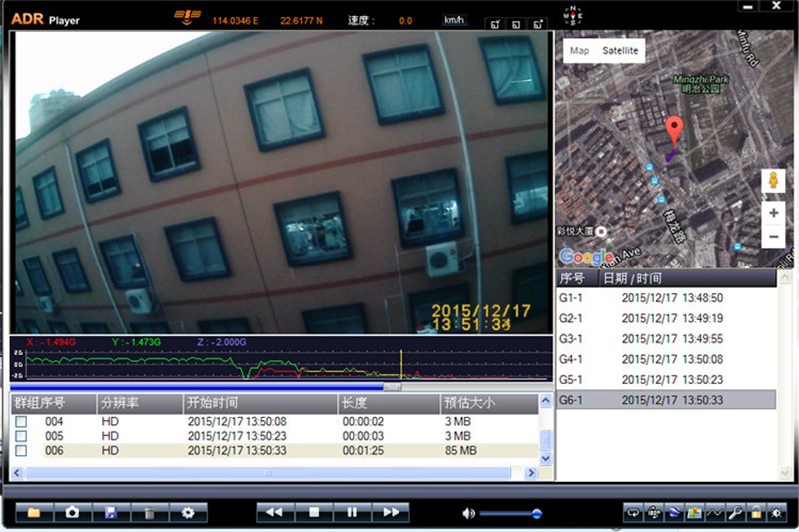799x532 pixels.
Task: Check the box for group 005
Action: [x=21, y=436]
